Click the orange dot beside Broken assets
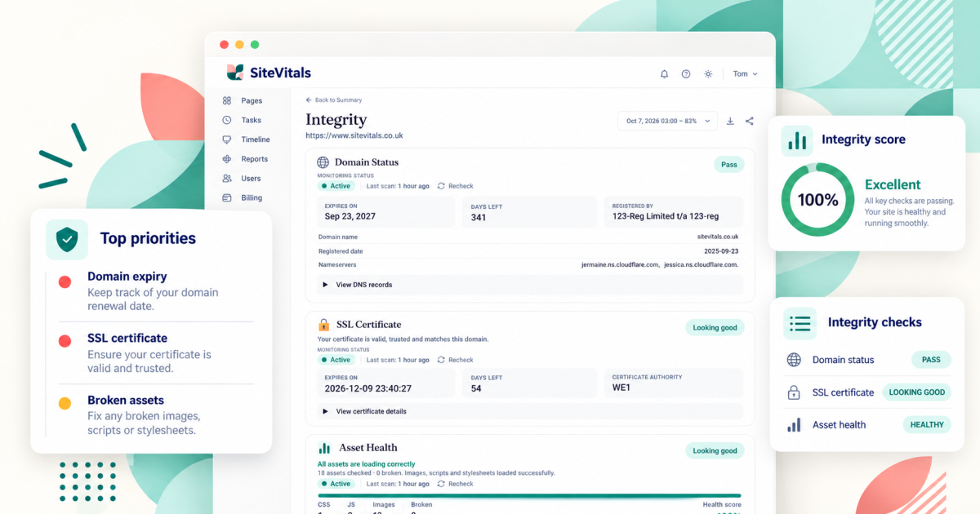This screenshot has width=980, height=514. [65, 403]
